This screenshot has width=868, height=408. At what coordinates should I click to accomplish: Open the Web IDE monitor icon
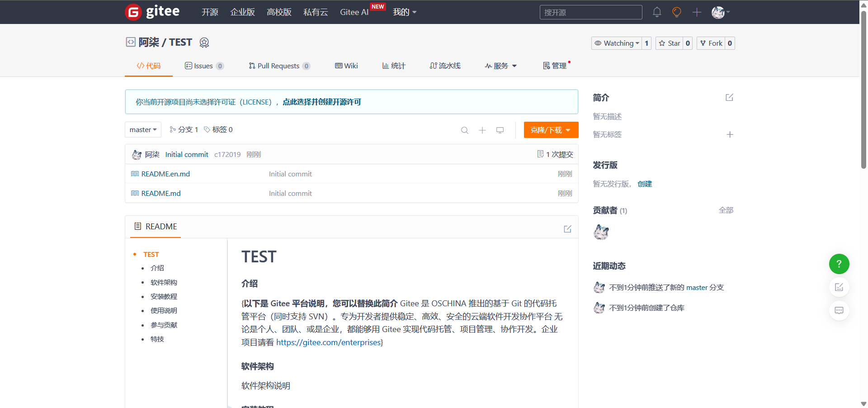pyautogui.click(x=500, y=130)
